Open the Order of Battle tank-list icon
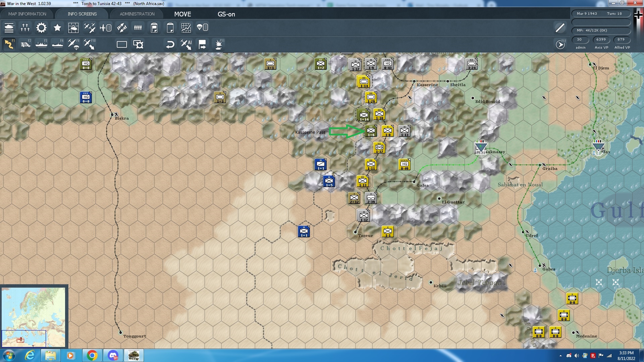The image size is (644, 362). [x=9, y=28]
